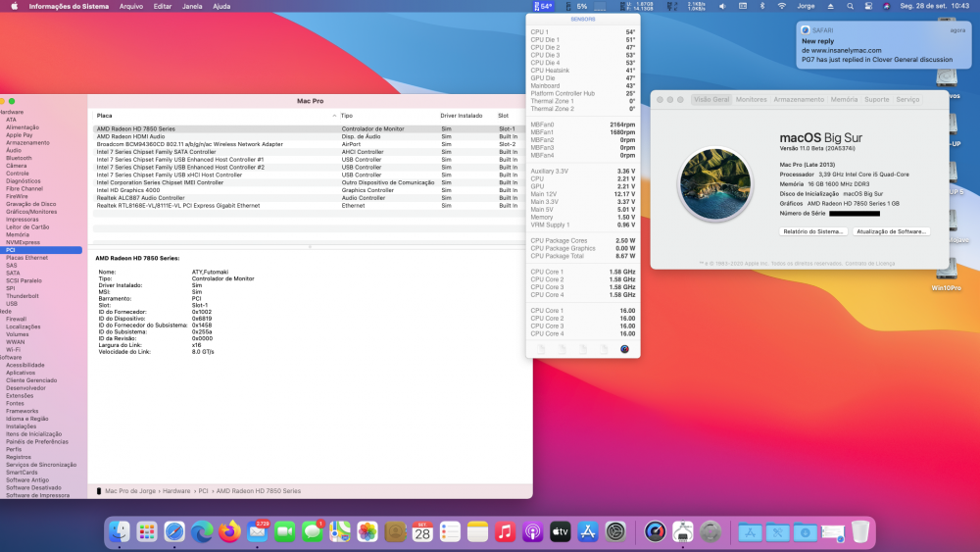Open Reminders from the Dock
This screenshot has width=980, height=552.
(x=450, y=532)
